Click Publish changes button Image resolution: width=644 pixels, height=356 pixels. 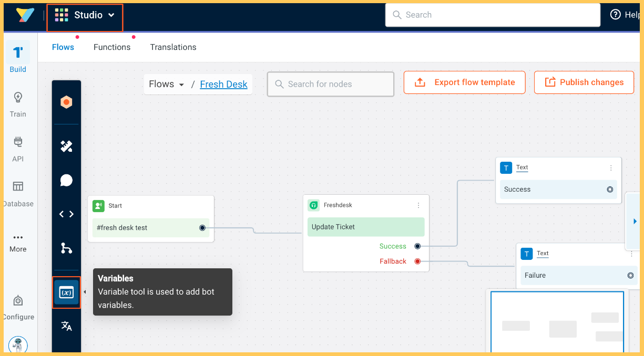pos(584,82)
